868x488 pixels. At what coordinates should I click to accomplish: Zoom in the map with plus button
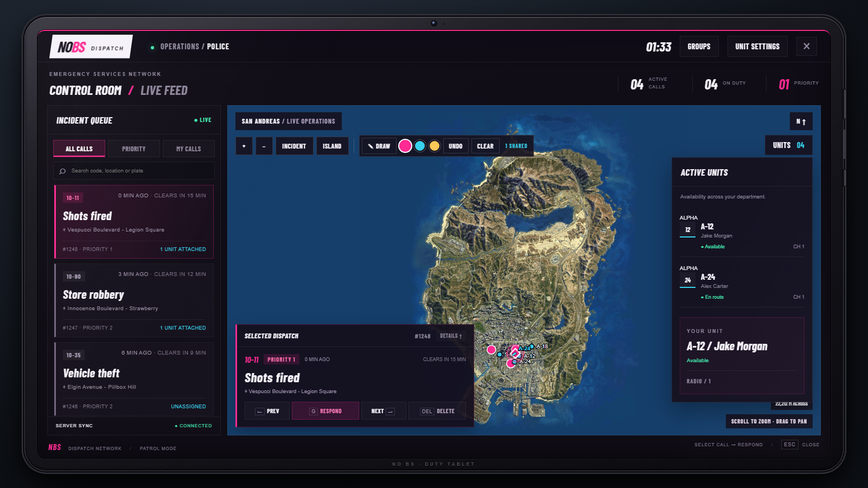244,146
